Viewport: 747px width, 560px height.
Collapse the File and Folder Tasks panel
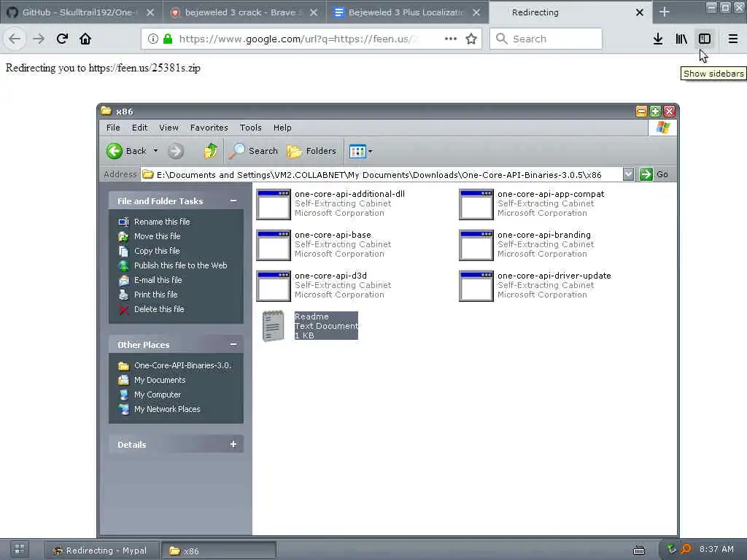tap(233, 201)
